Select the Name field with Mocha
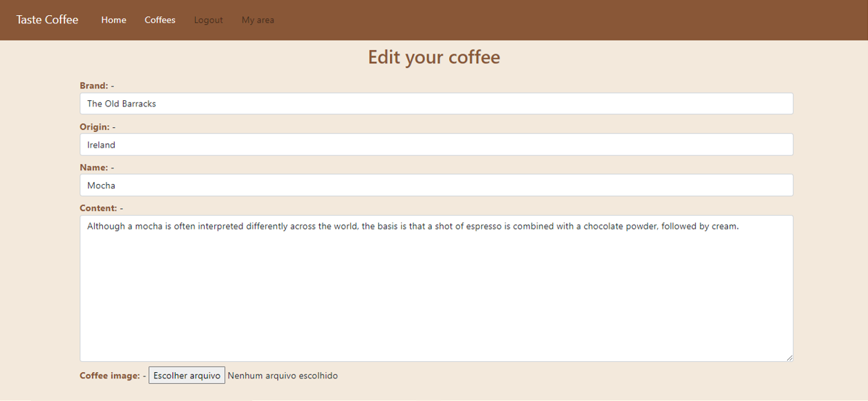 [x=437, y=185]
